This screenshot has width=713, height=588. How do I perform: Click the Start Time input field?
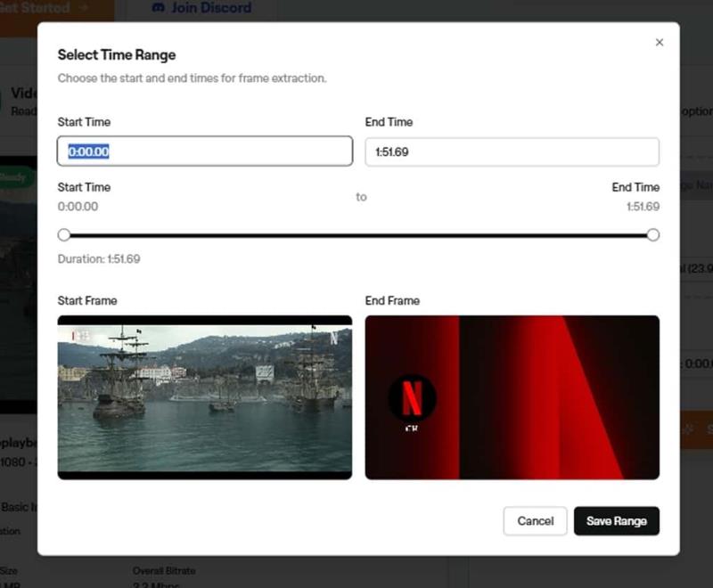click(205, 151)
